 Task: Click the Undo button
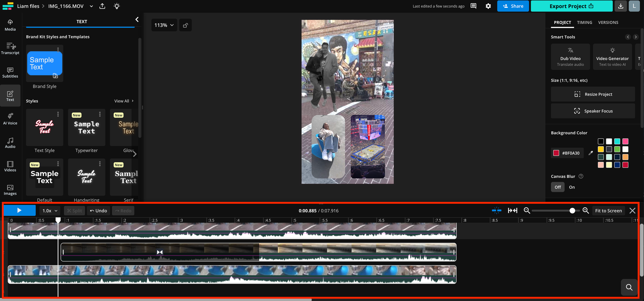click(x=98, y=210)
